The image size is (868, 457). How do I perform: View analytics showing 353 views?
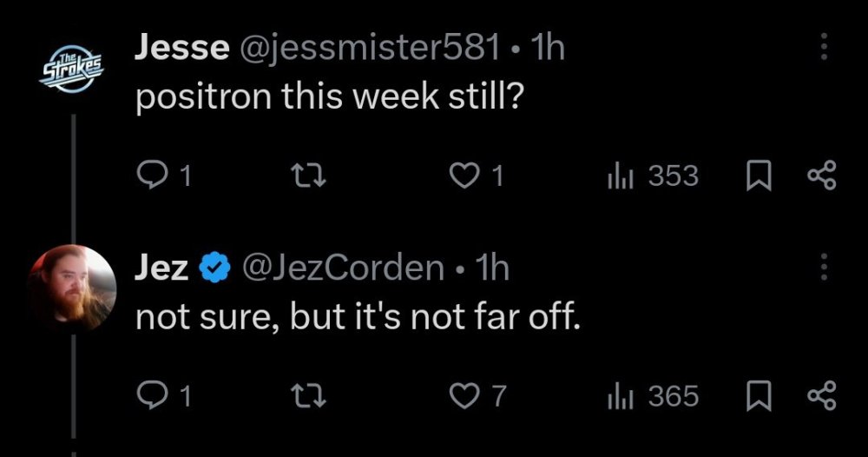pos(654,176)
